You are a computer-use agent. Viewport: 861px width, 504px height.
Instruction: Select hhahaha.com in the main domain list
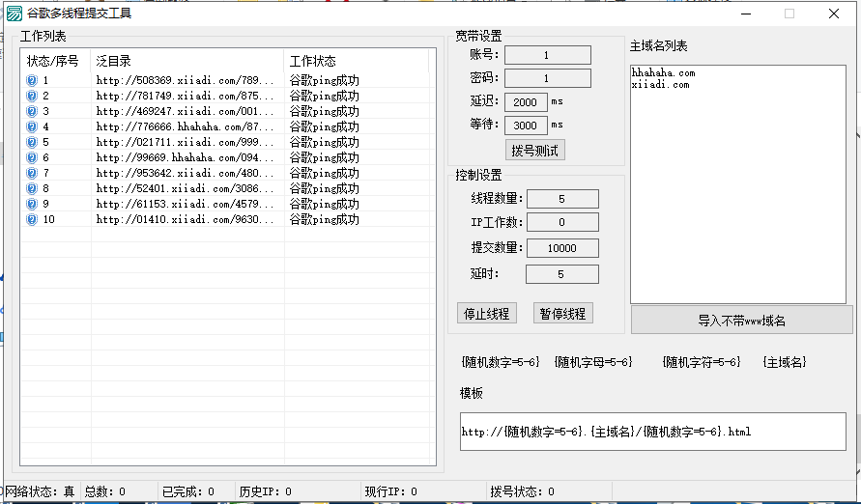[x=663, y=73]
